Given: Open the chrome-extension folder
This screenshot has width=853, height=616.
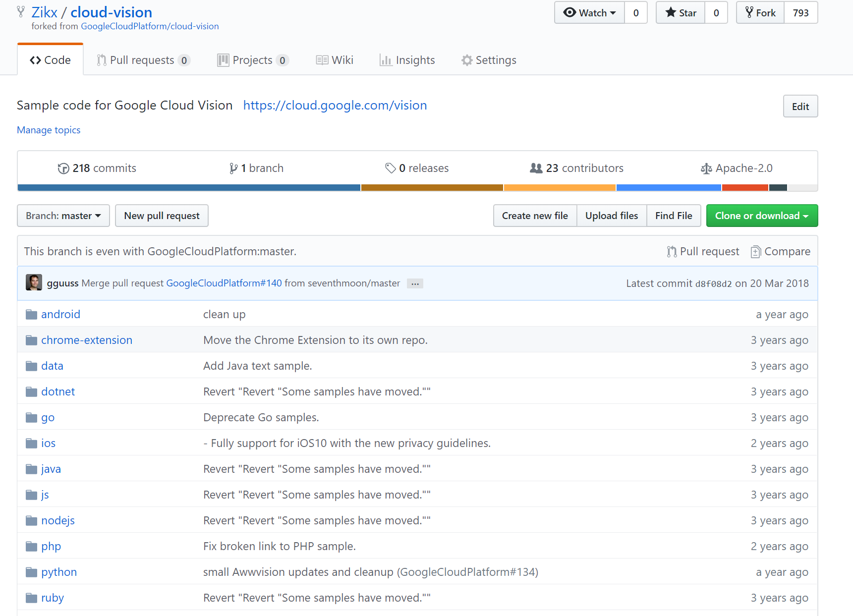Looking at the screenshot, I should coord(87,340).
